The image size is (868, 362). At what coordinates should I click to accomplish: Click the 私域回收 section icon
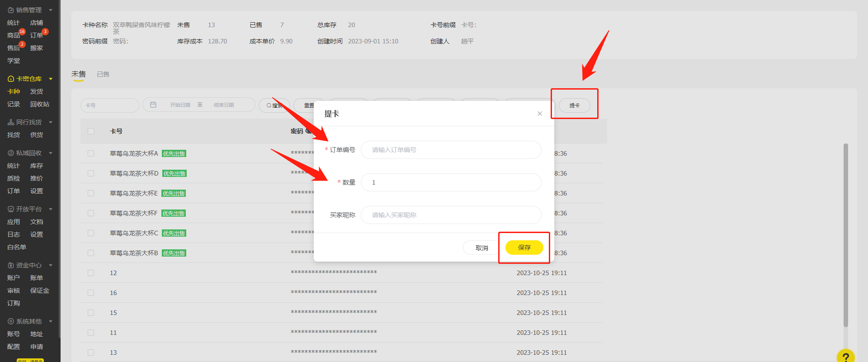pyautogui.click(x=11, y=153)
